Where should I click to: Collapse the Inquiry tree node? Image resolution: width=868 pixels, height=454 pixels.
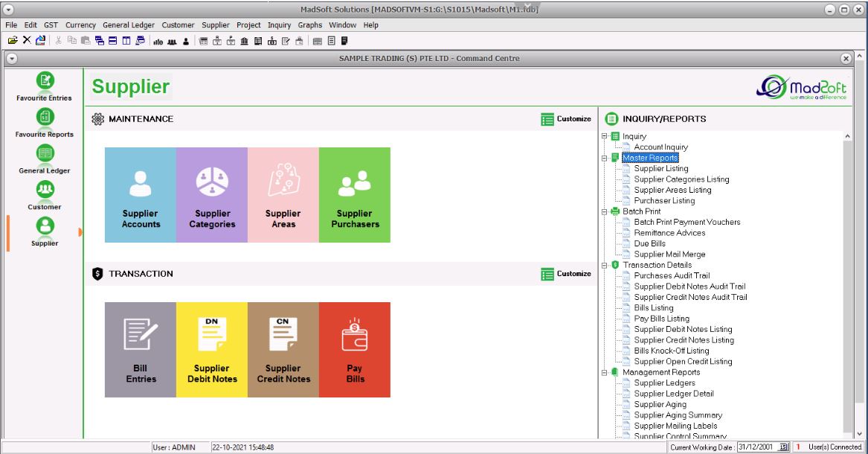(x=605, y=136)
